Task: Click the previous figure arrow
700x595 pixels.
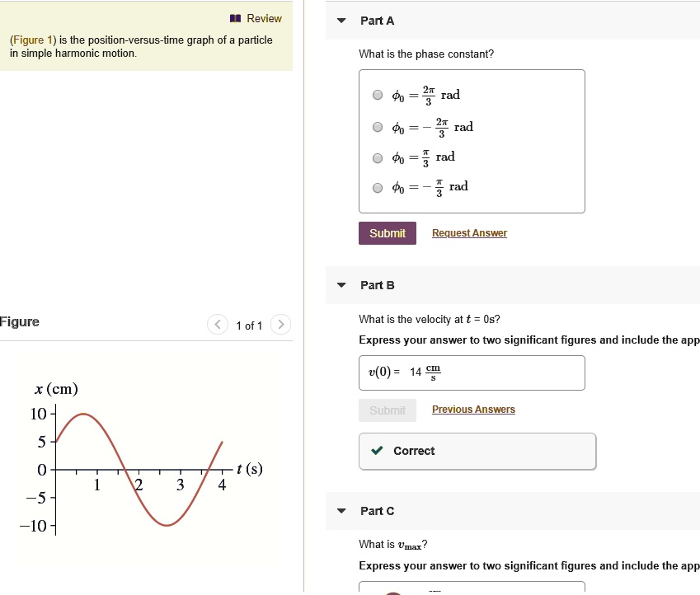Action: (218, 325)
